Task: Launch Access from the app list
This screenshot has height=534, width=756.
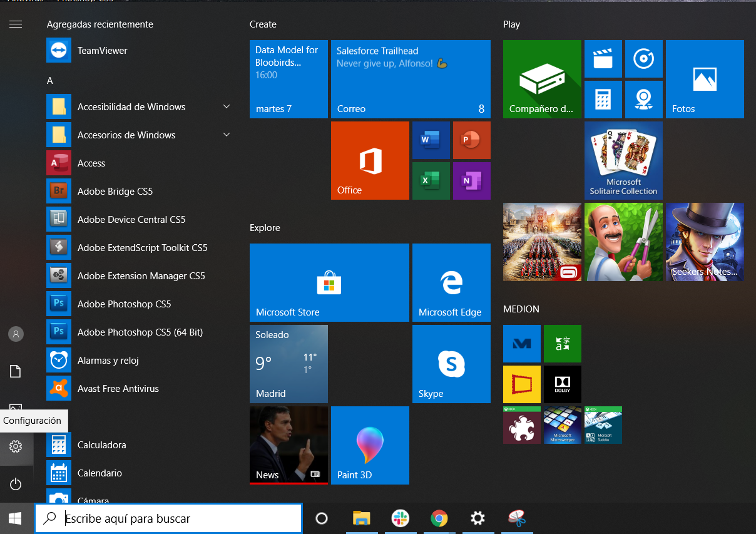Action: (x=139, y=163)
